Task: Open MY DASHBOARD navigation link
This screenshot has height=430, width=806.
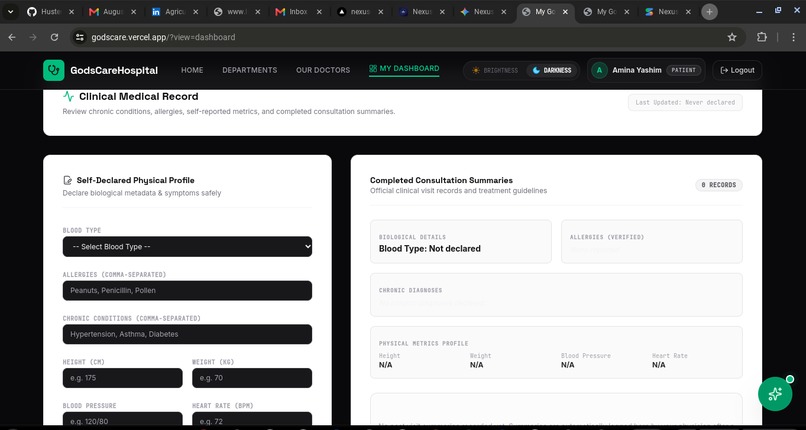Action: tap(404, 68)
